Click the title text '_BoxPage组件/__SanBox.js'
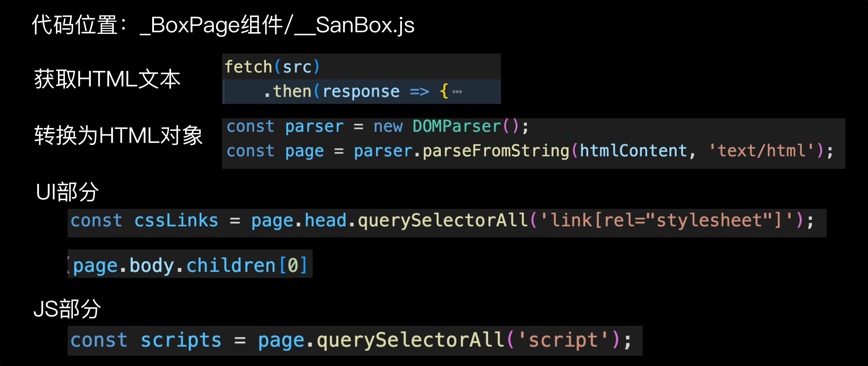The width and height of the screenshot is (868, 366). (x=277, y=25)
